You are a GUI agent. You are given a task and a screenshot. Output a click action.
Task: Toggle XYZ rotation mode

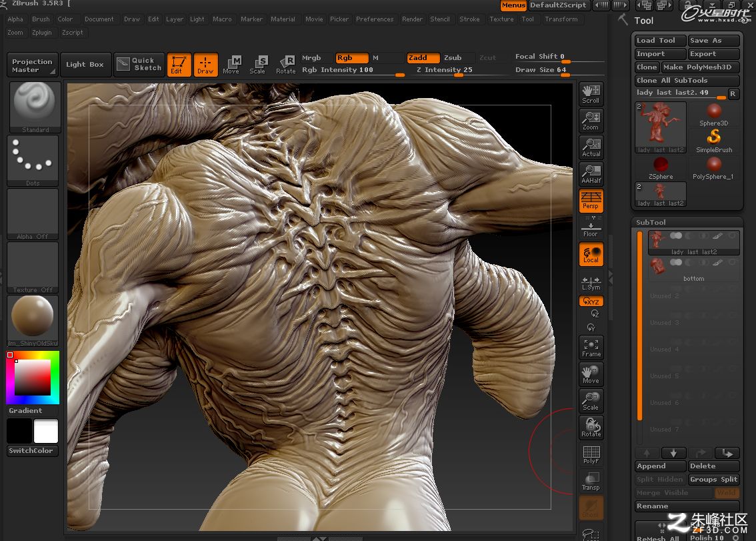pos(591,301)
